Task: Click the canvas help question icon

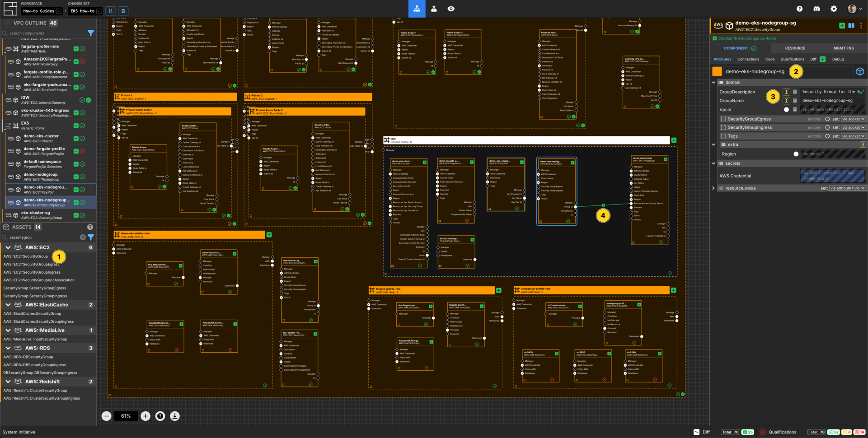Action: pyautogui.click(x=160, y=416)
